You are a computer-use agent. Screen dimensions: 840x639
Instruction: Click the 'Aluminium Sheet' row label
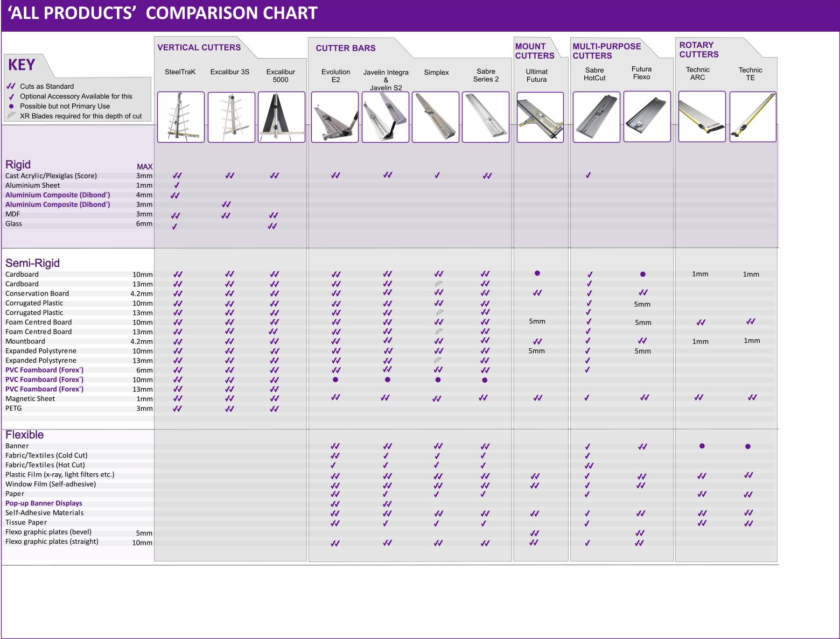[33, 185]
